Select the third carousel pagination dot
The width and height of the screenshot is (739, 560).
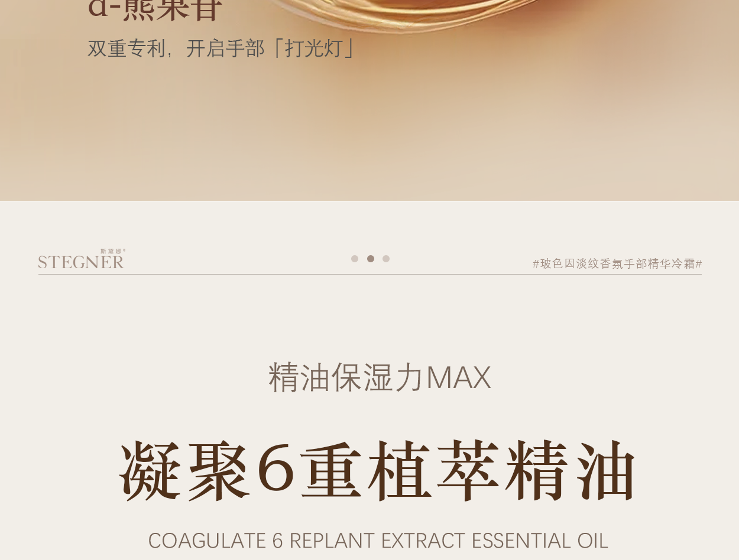386,259
